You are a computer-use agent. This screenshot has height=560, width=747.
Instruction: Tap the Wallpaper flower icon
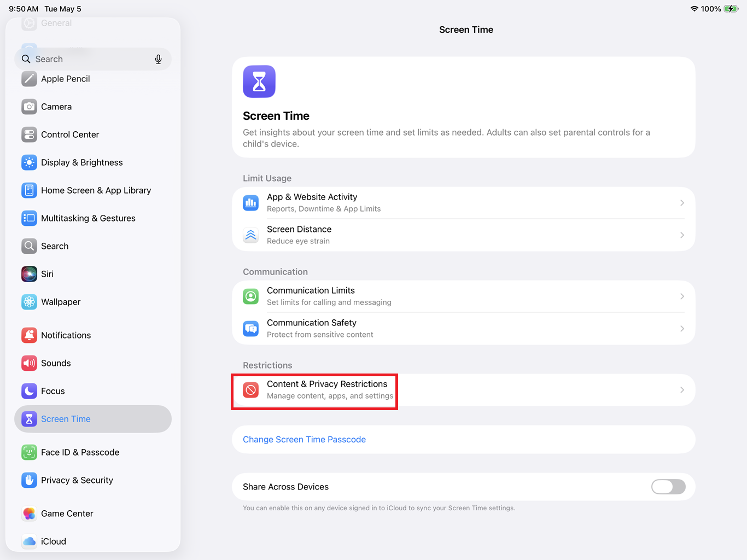[x=29, y=302]
